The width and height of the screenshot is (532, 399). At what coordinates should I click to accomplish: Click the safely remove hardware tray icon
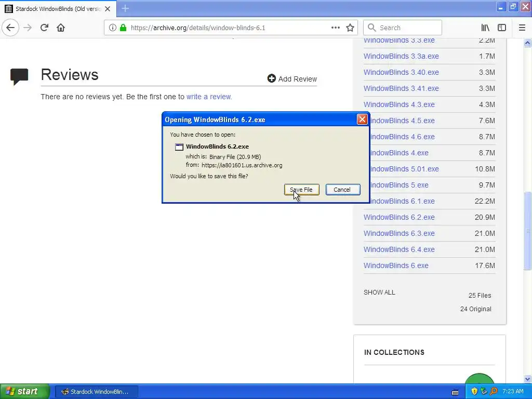[484, 392]
